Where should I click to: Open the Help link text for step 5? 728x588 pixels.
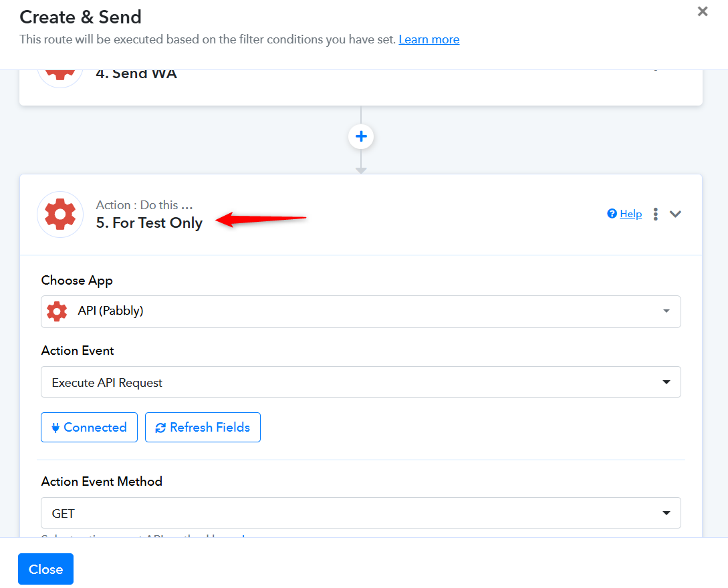[x=631, y=214]
